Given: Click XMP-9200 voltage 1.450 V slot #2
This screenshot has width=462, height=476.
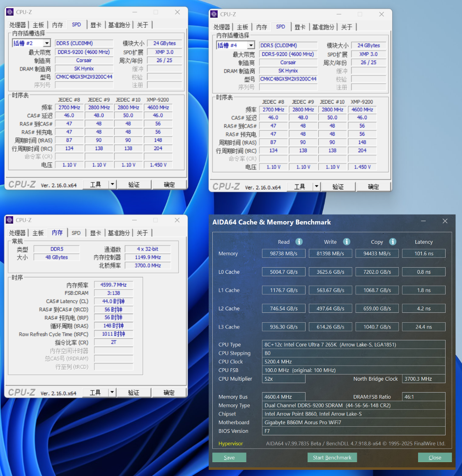Looking at the screenshot, I should (x=158, y=164).
